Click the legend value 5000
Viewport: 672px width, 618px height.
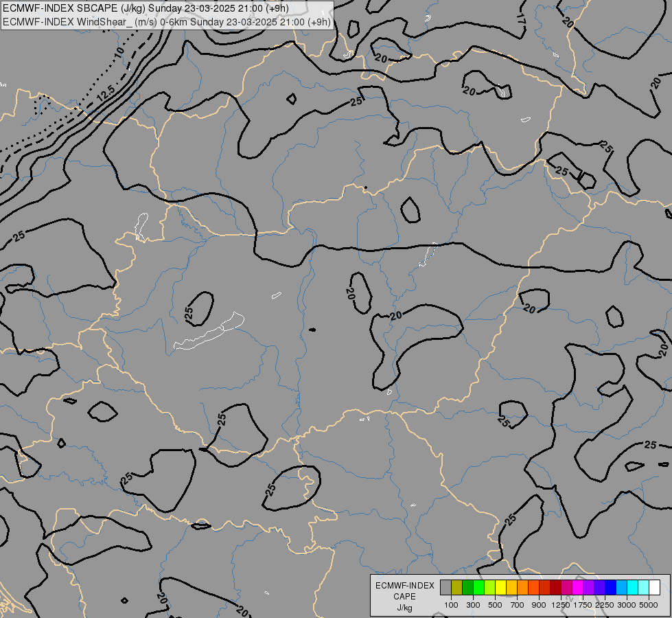pyautogui.click(x=649, y=605)
